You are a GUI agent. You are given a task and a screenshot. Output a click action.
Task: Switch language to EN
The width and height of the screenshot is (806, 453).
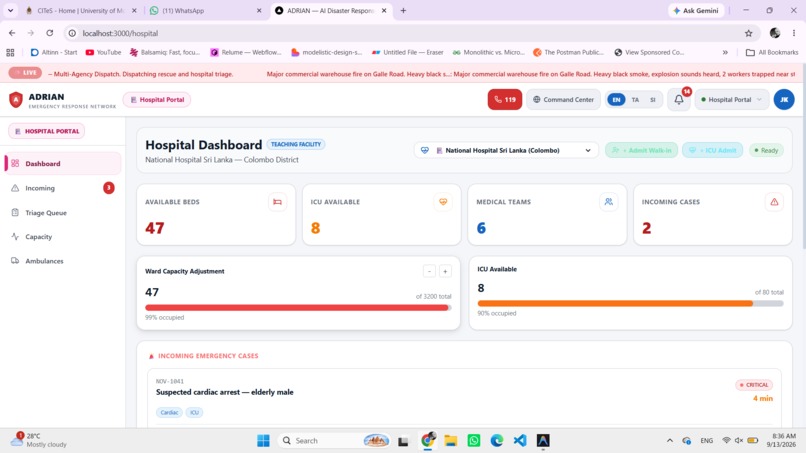click(616, 100)
